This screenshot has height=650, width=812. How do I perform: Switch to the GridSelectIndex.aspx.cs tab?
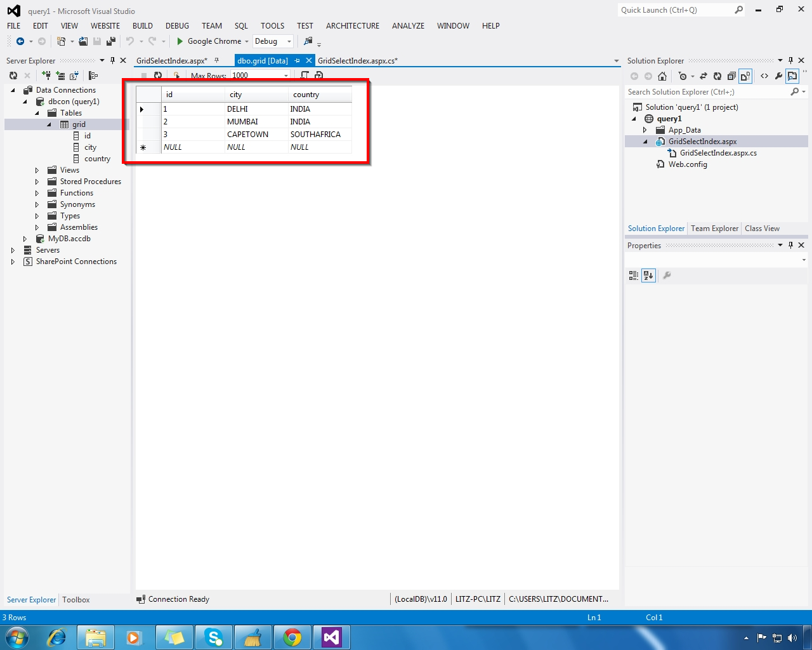pos(358,60)
